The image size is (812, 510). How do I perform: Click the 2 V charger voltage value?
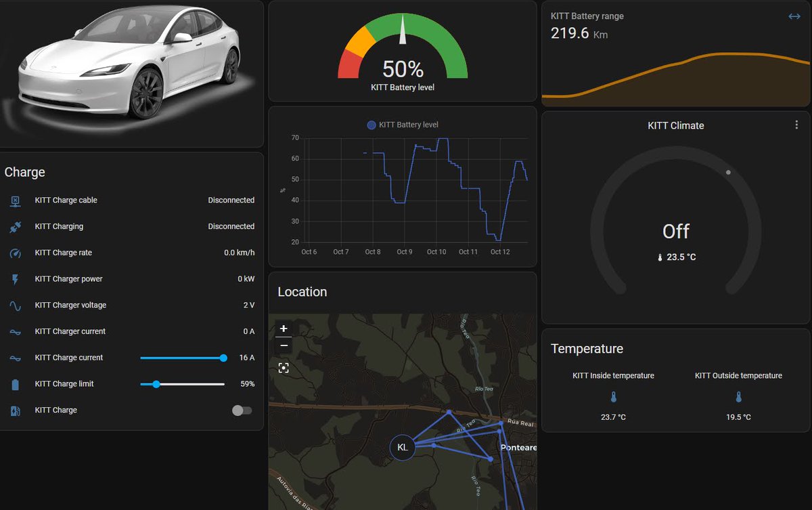tap(249, 305)
